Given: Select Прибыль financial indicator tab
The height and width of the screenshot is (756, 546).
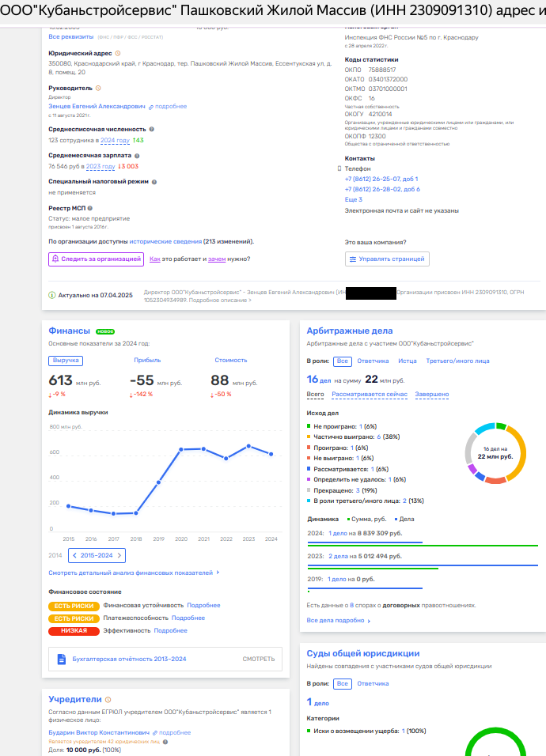Looking at the screenshot, I should click(147, 360).
